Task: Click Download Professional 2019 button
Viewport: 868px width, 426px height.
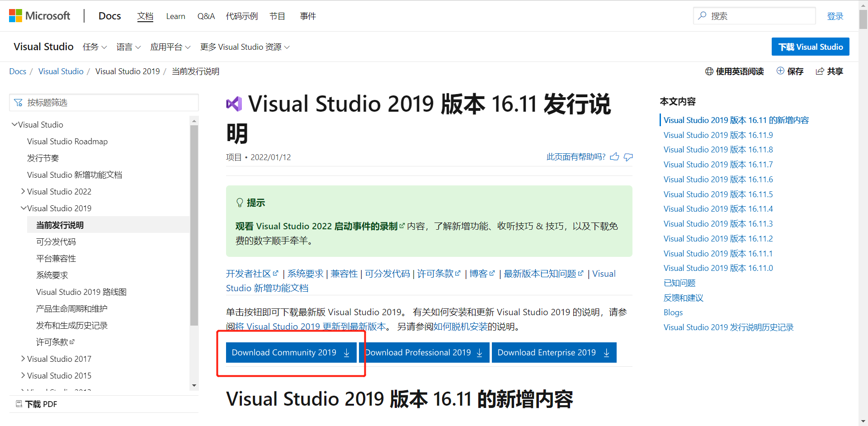Action: pyautogui.click(x=424, y=352)
